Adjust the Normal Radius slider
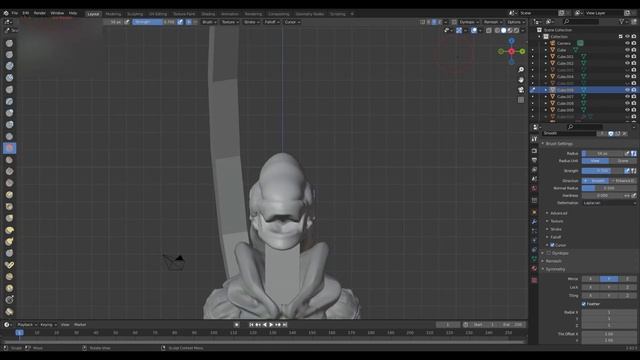Image resolution: width=640 pixels, height=360 pixels. pyautogui.click(x=609, y=188)
